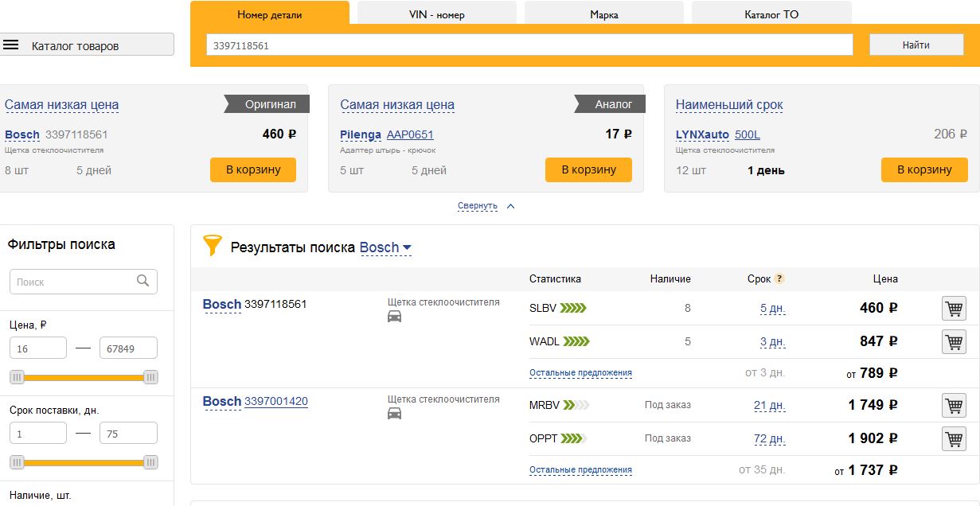The width and height of the screenshot is (980, 506).
Task: Click cart icon for WADL 847 ₽ offer
Action: [x=954, y=341]
